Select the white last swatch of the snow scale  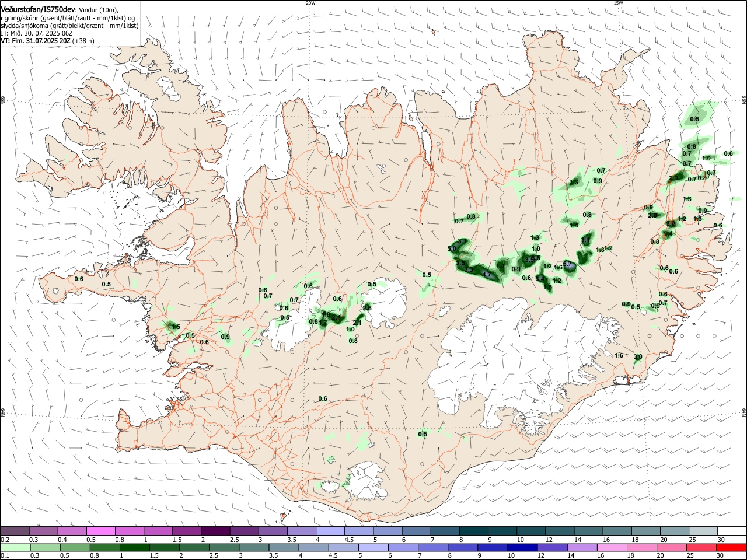[x=731, y=531]
